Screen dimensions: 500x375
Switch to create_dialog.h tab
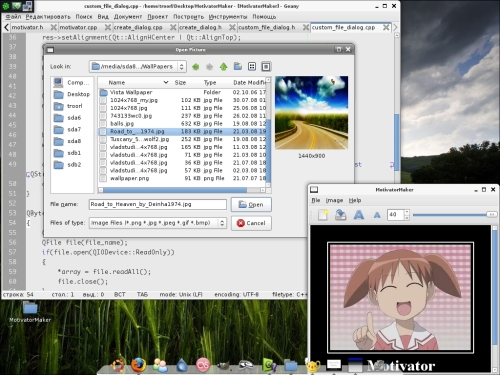(x=201, y=27)
